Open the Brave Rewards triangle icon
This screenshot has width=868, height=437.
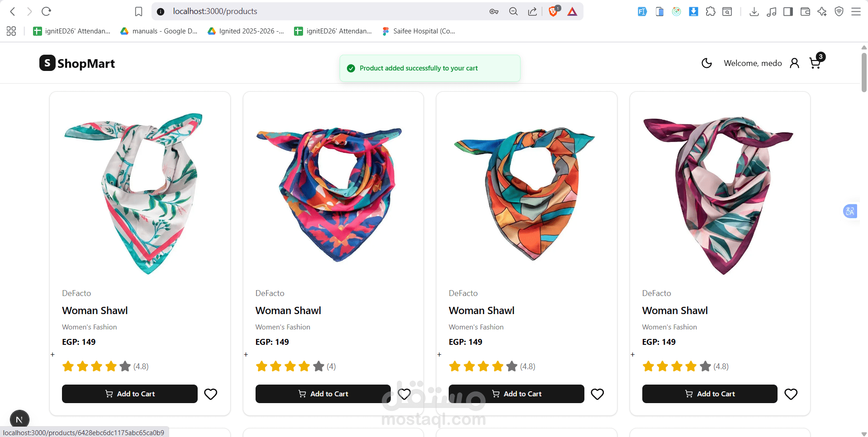coord(572,11)
